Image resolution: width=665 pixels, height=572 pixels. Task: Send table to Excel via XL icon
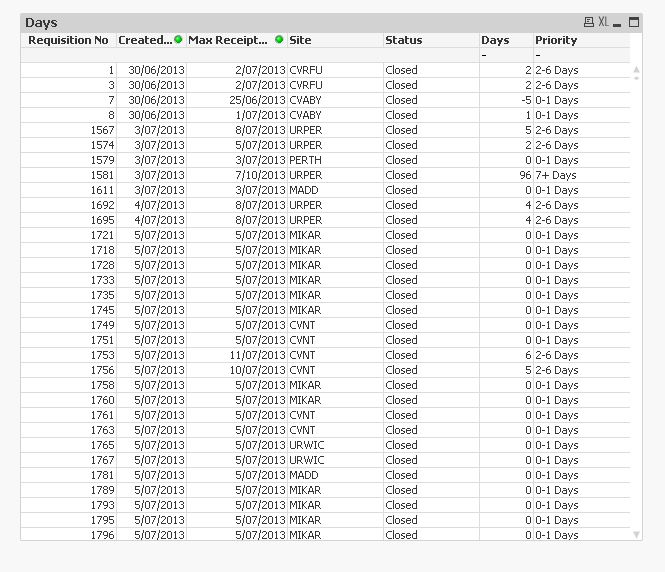603,22
